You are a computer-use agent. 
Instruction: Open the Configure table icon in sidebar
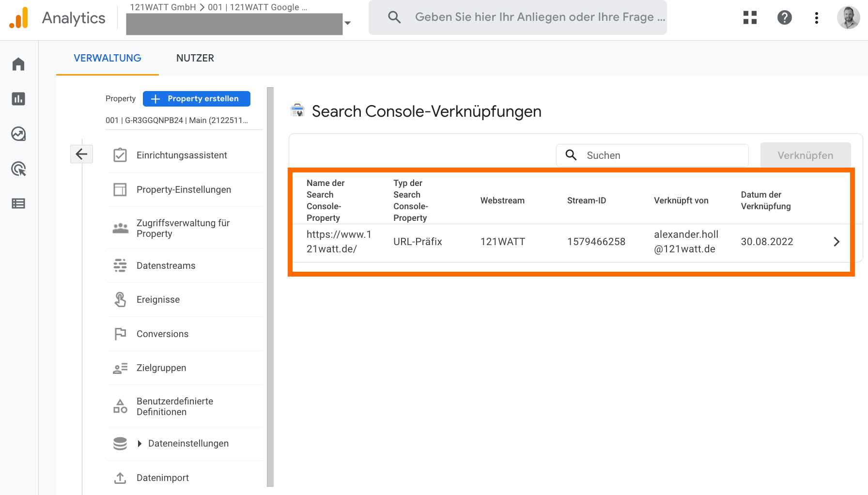coord(18,203)
